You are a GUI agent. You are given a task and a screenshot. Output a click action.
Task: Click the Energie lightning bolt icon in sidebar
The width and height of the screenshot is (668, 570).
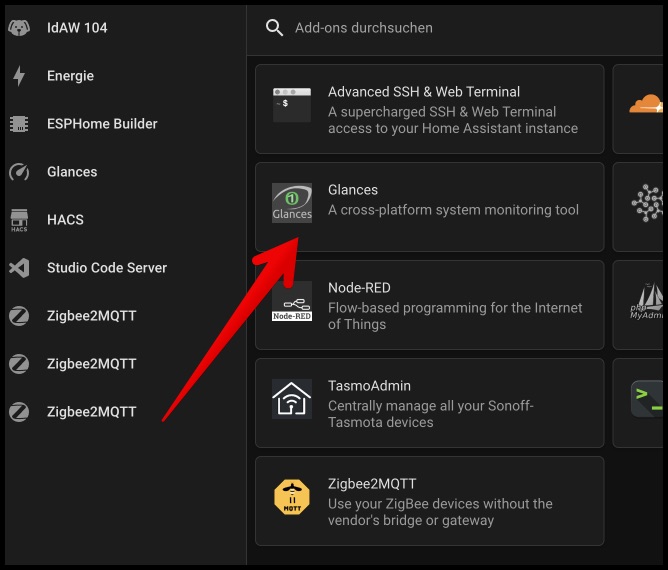tap(18, 76)
